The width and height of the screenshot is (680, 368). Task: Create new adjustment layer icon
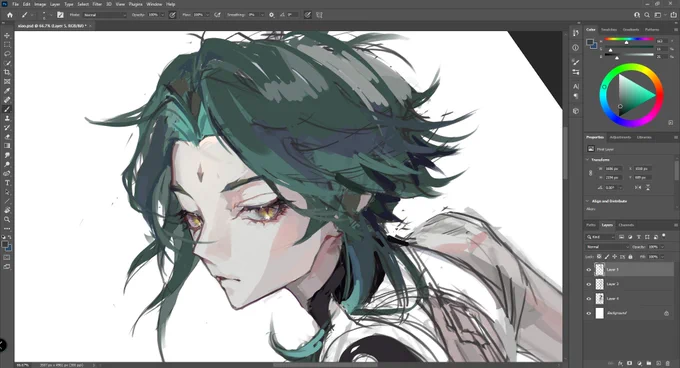click(639, 363)
